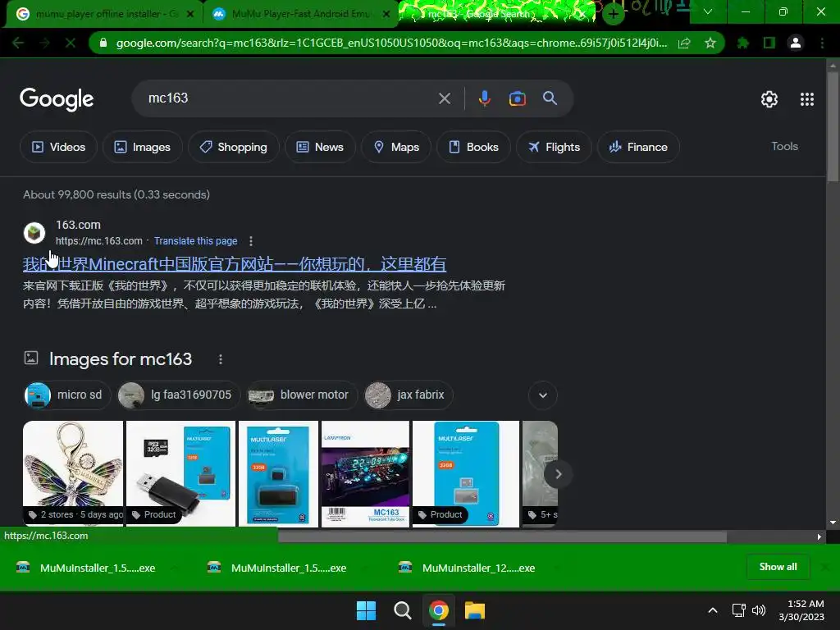Screen dimensions: 840x630
Task: Close the mumu player offline installer tab
Action: tap(189, 15)
